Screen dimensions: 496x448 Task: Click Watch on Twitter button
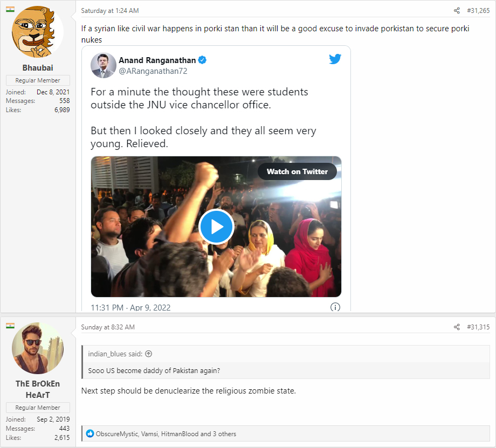click(x=297, y=171)
